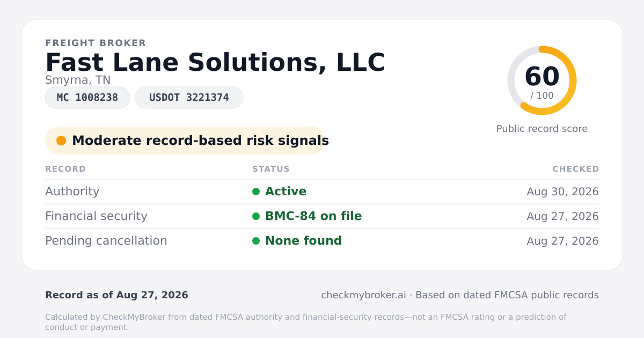The height and width of the screenshot is (338, 644).
Task: Click the green dot beside Active
Action: tap(256, 192)
